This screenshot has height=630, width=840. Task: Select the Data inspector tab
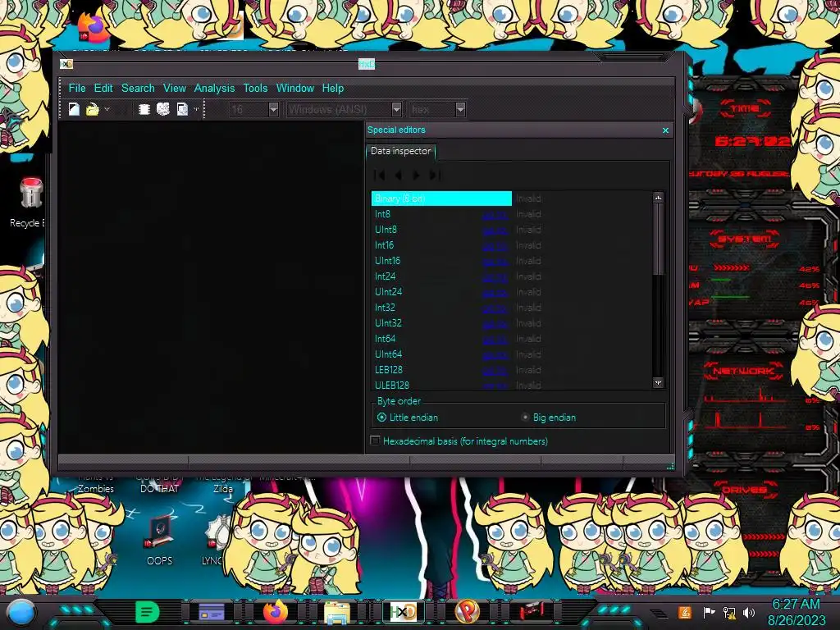pos(400,151)
